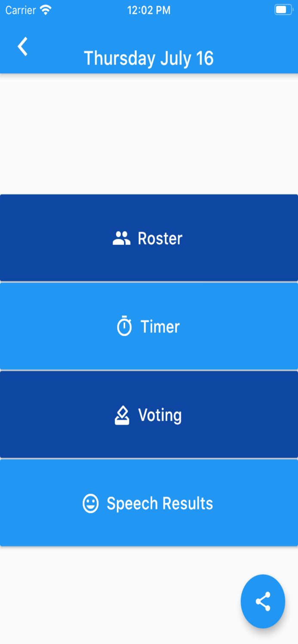
Task: Open the Timer section label
Action: pos(160,327)
